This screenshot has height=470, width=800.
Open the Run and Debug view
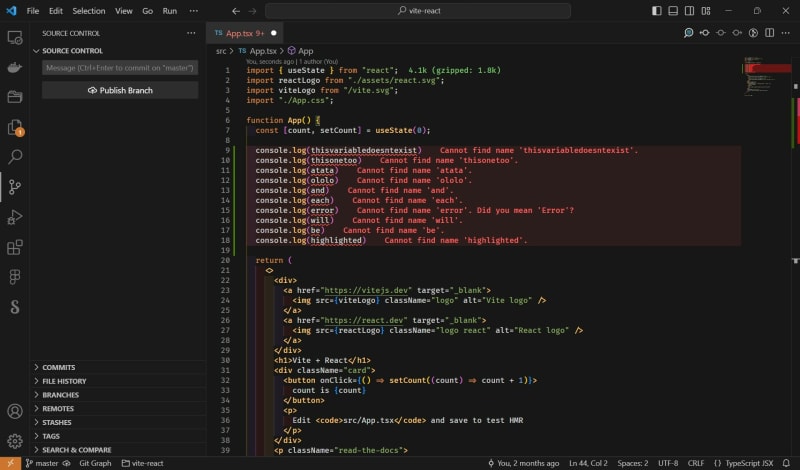pos(15,217)
